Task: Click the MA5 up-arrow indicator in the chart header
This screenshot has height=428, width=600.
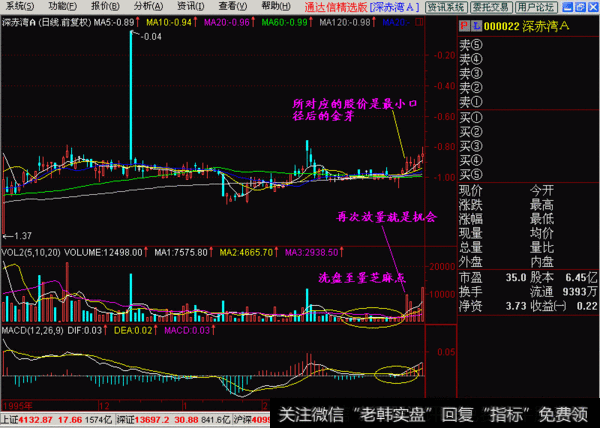Action: point(139,20)
